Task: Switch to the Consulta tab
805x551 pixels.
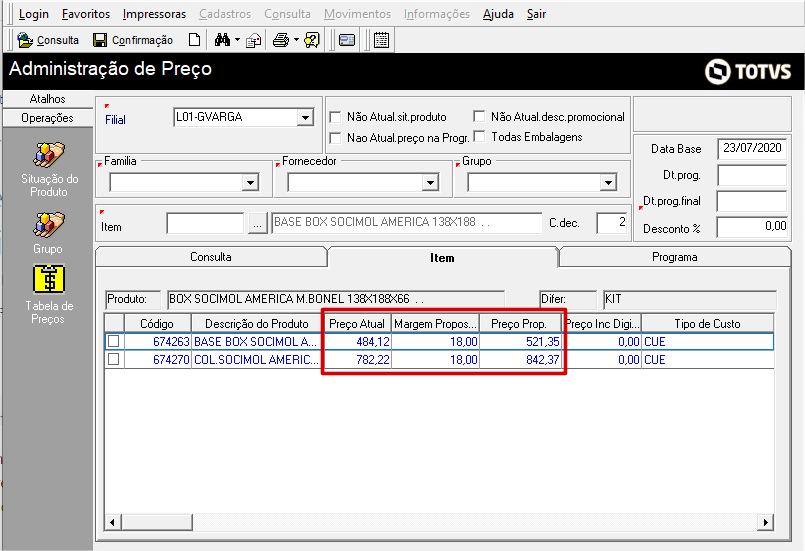Action: [x=211, y=257]
